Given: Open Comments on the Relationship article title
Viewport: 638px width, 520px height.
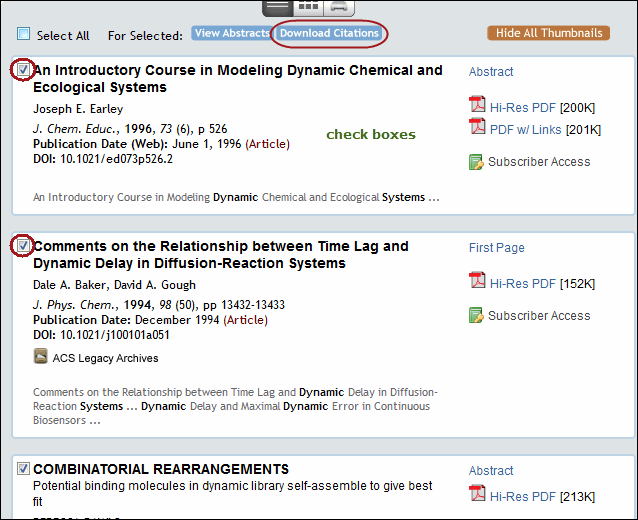Looking at the screenshot, I should [221, 255].
